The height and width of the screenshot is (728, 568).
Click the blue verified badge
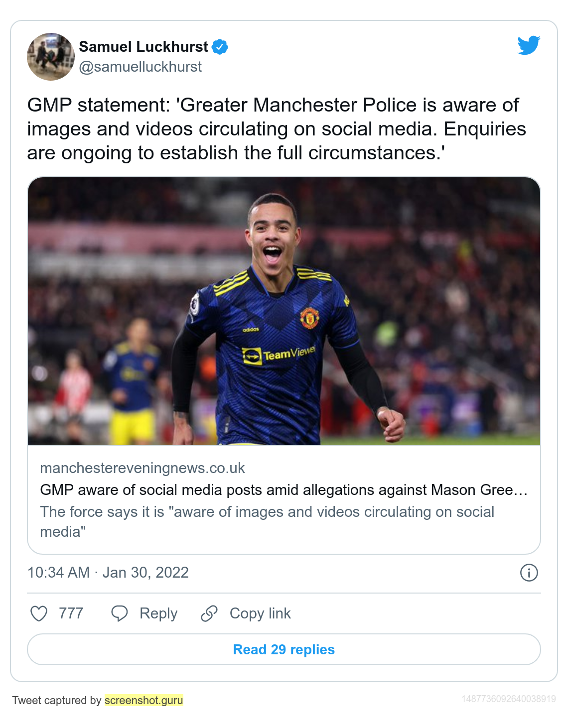pos(220,47)
